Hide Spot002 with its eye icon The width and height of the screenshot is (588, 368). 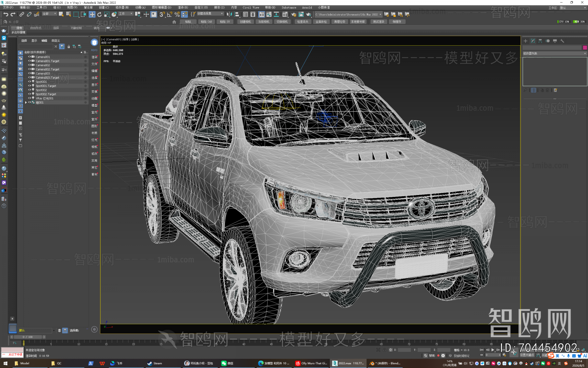pos(29,90)
